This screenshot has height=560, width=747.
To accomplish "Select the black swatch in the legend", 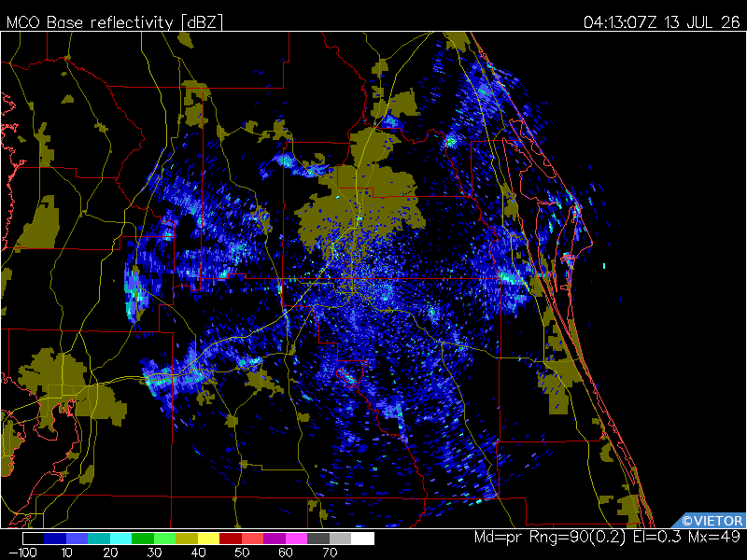I will tap(33, 539).
